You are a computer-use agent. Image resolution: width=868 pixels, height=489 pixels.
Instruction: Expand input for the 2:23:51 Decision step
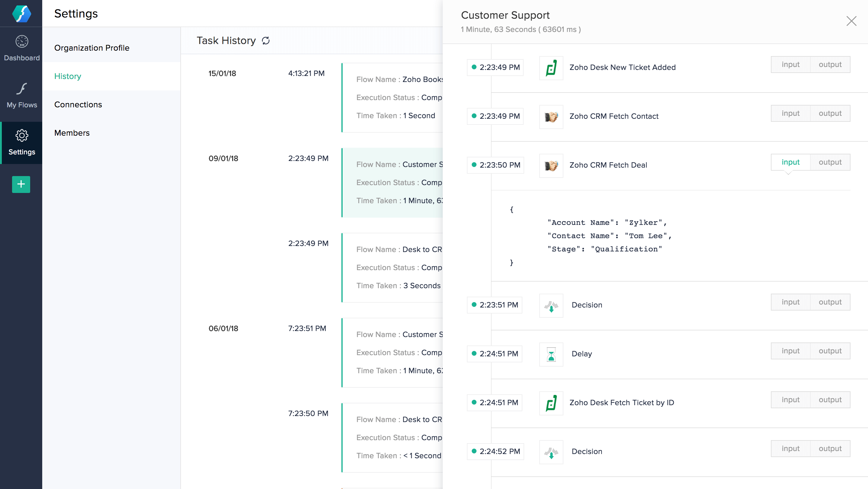790,302
